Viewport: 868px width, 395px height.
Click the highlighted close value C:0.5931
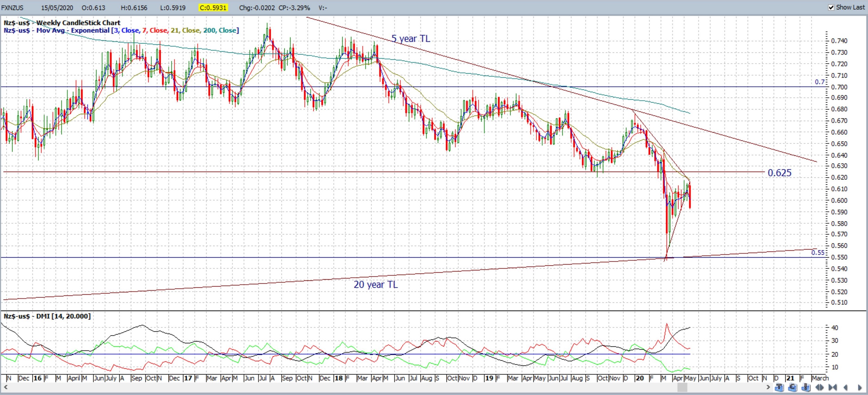pyautogui.click(x=213, y=8)
